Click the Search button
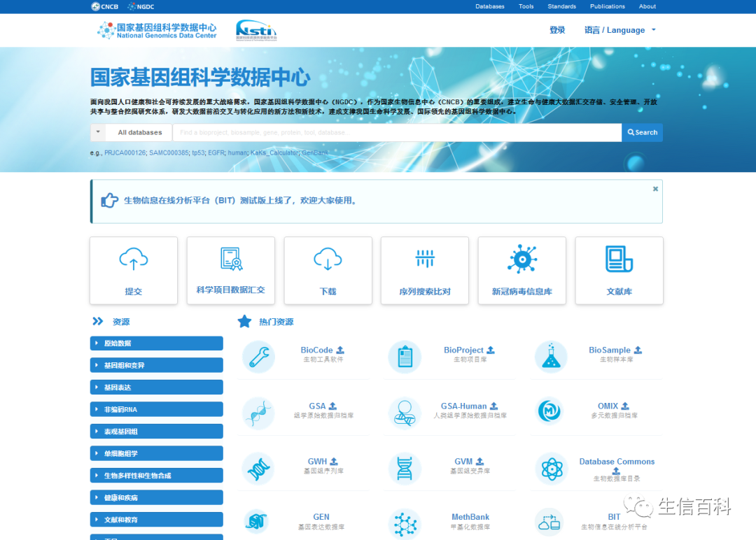This screenshot has height=540, width=756. pyautogui.click(x=642, y=132)
